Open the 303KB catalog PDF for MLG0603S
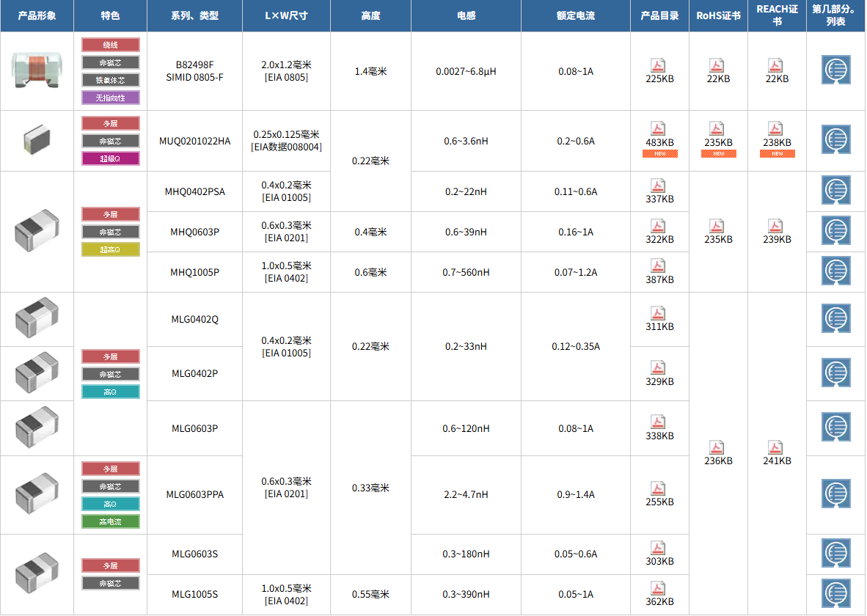 [658, 548]
